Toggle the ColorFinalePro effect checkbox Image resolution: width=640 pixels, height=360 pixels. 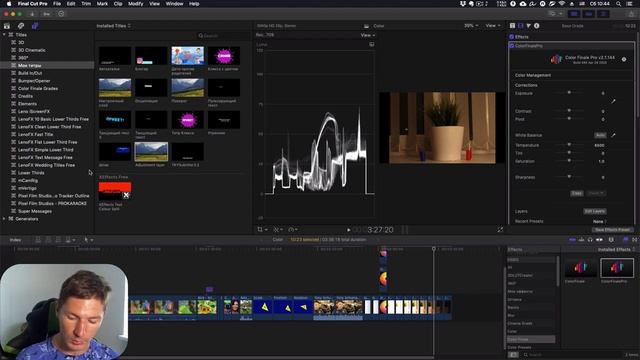pyautogui.click(x=511, y=46)
